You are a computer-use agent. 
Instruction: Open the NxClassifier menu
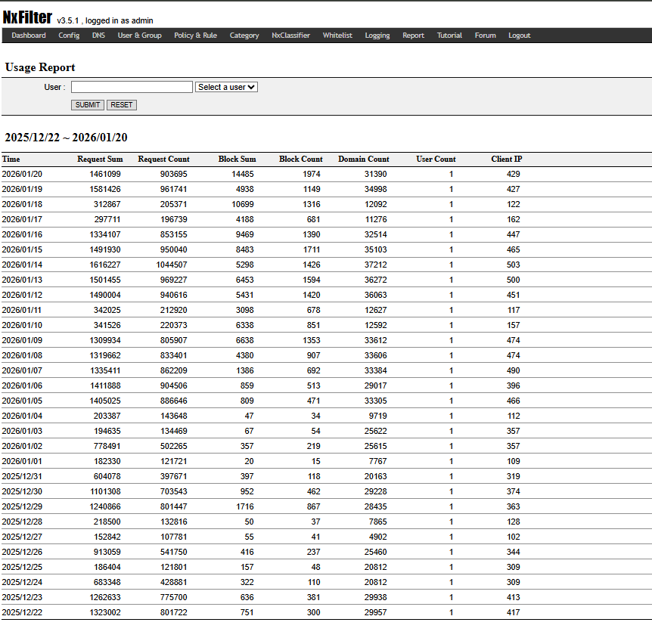[x=290, y=36]
